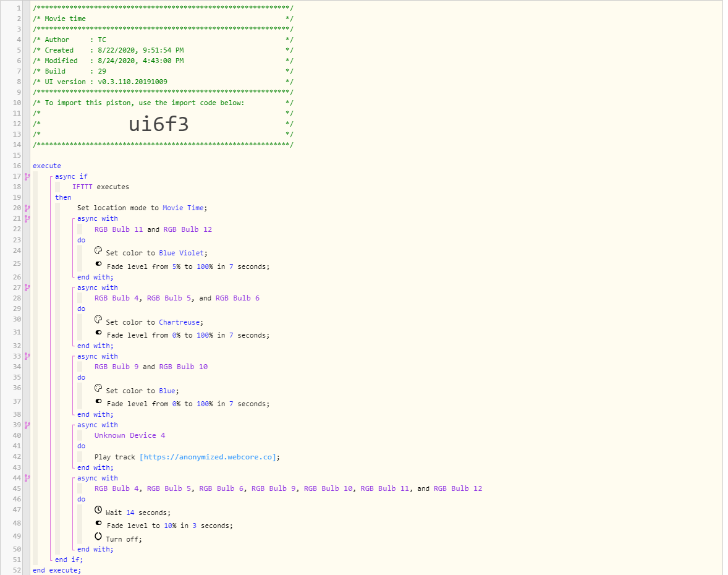Select RGB Bulb 6 on line 28
Screen dimensions: 728x575
[x=238, y=298]
